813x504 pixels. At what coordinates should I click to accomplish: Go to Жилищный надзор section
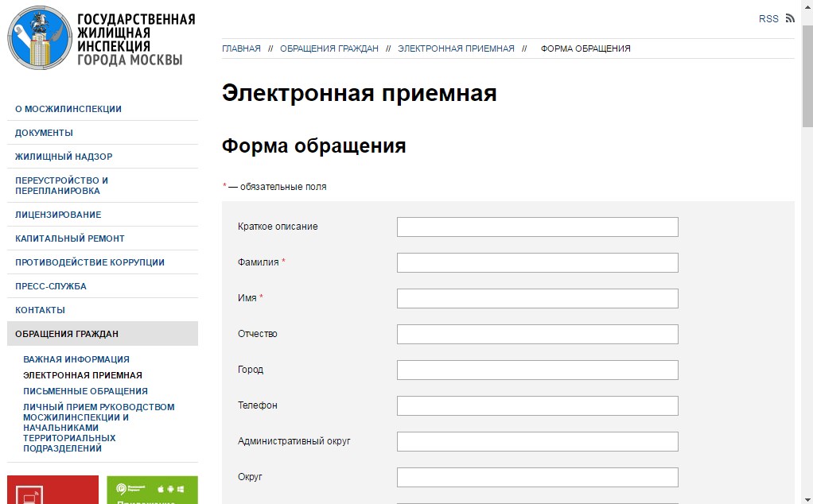click(x=64, y=157)
